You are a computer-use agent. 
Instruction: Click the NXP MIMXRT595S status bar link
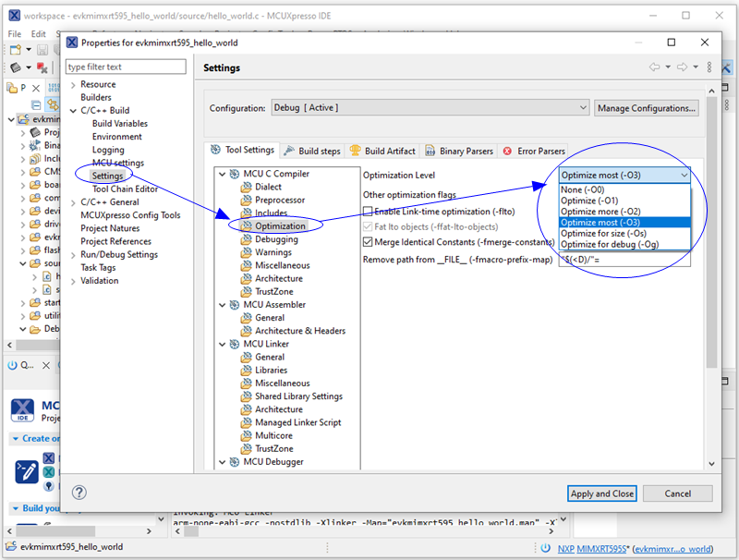click(592, 549)
